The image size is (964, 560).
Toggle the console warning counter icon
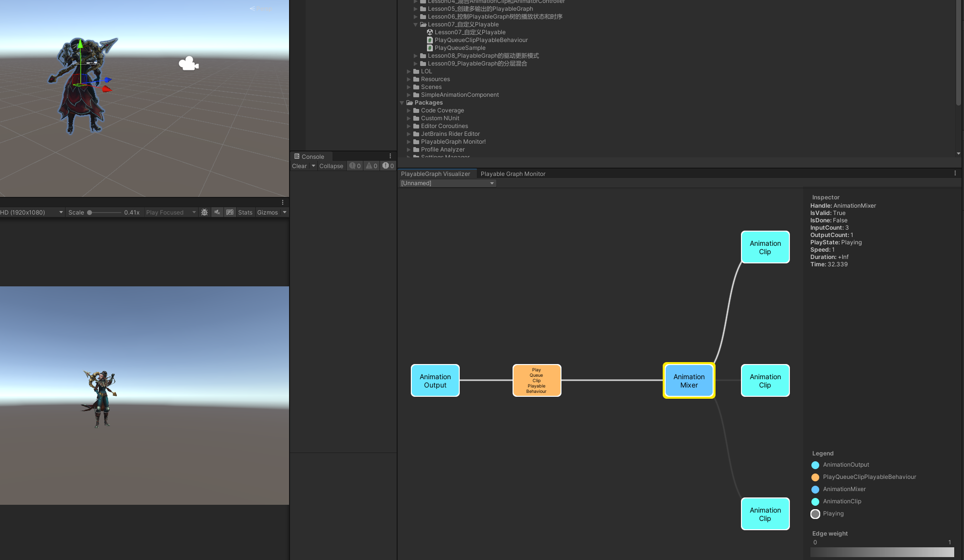(372, 166)
